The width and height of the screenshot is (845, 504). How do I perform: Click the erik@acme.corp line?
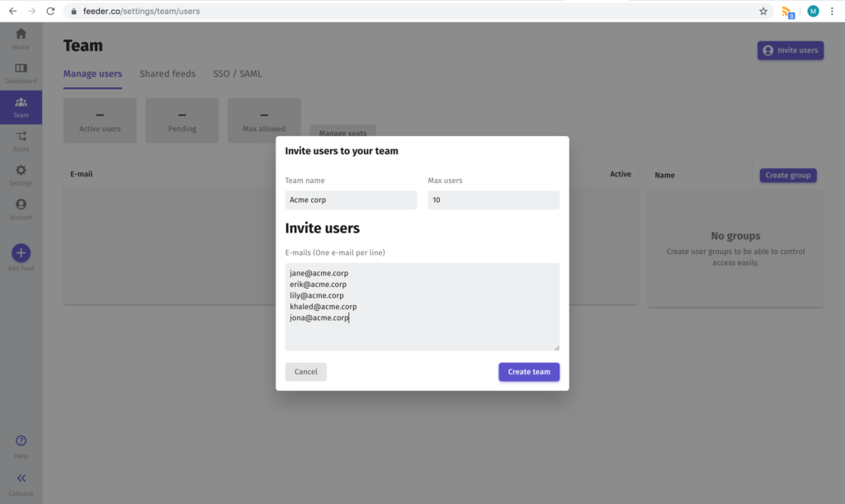[x=318, y=285]
